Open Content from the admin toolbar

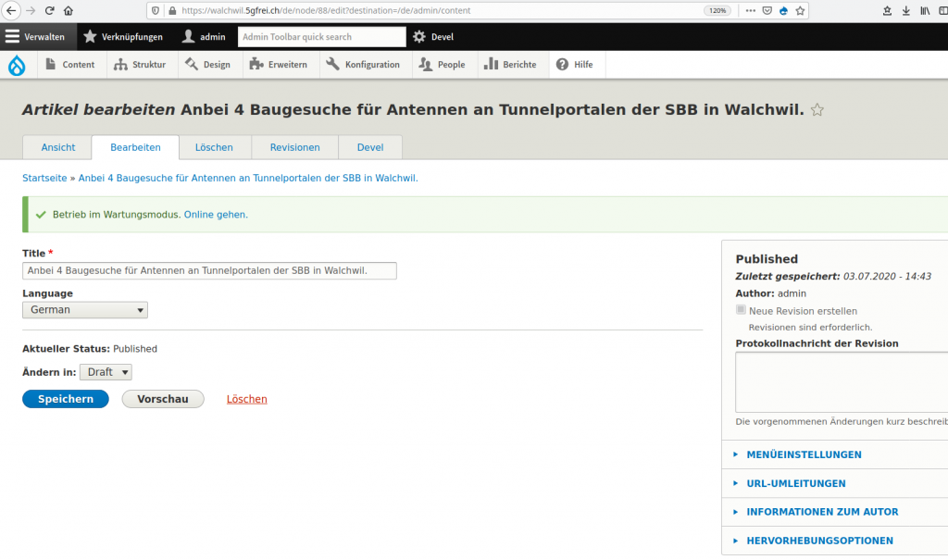coord(70,65)
